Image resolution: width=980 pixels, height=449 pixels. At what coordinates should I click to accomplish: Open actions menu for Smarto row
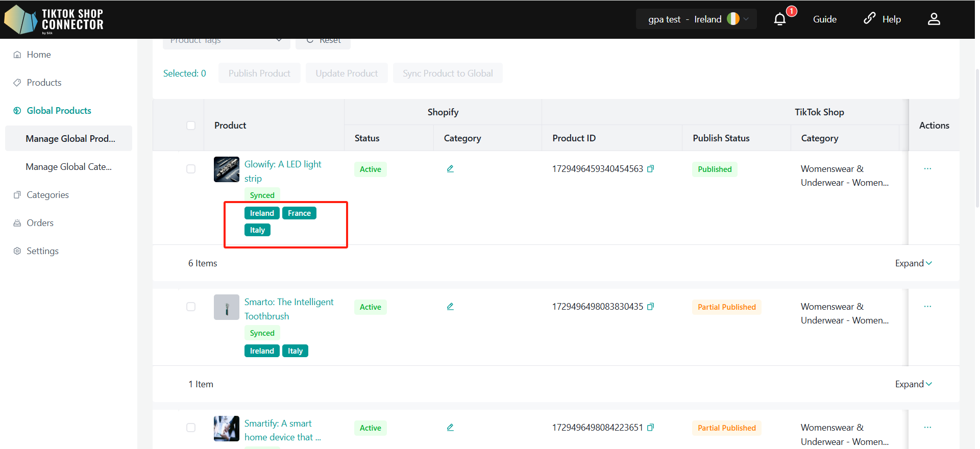pyautogui.click(x=927, y=307)
